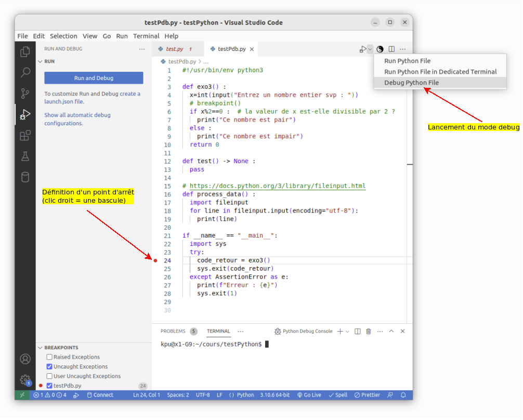Open terminal panel ellipsis menu
Viewport: 523px width, 420px height.
click(x=380, y=332)
